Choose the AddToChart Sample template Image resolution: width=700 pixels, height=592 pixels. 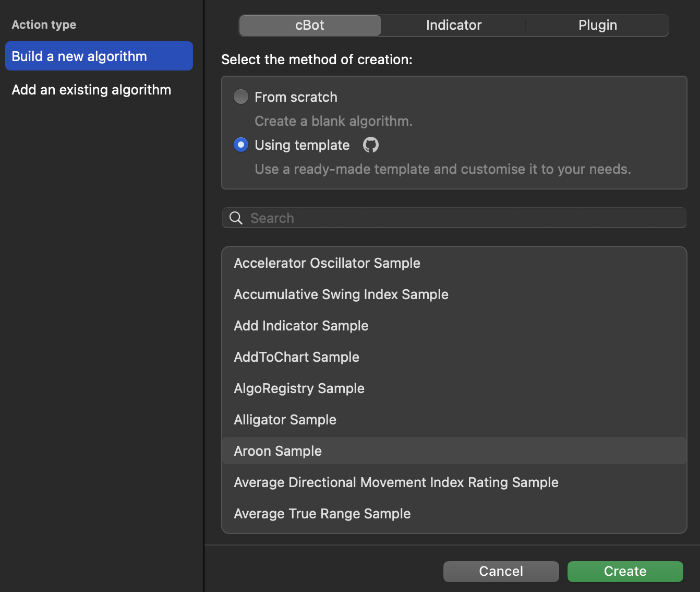pyautogui.click(x=296, y=357)
